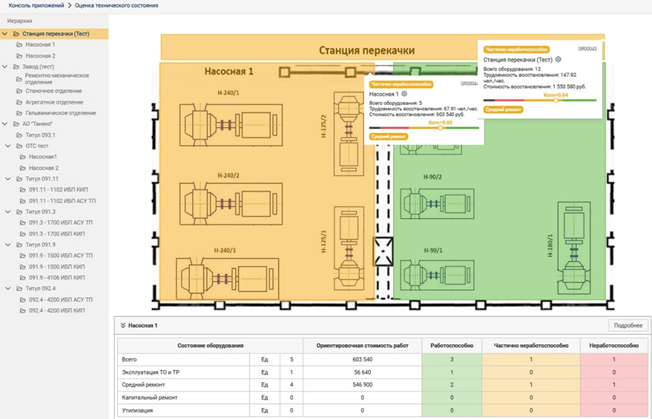Open the Оценка технического состояния breadcrumb
This screenshot has height=419, width=652.
pos(116,5)
